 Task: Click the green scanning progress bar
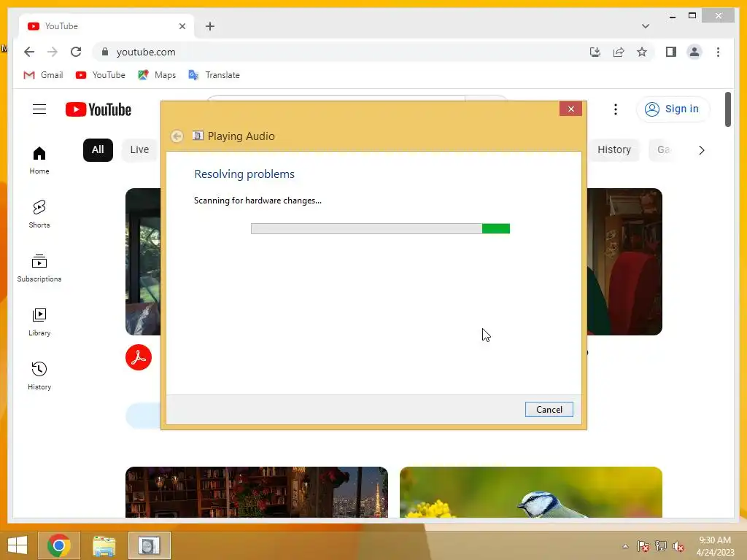tap(380, 228)
